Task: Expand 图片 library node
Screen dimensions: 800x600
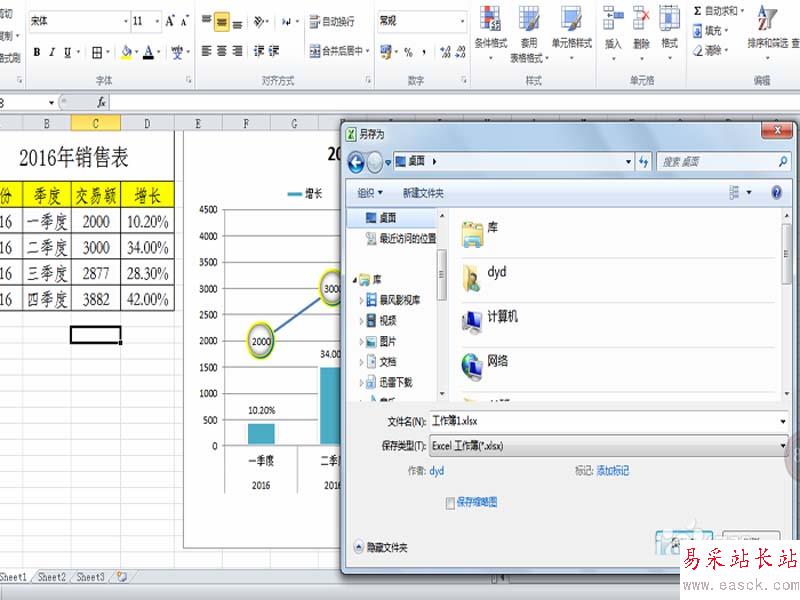Action: coord(361,341)
